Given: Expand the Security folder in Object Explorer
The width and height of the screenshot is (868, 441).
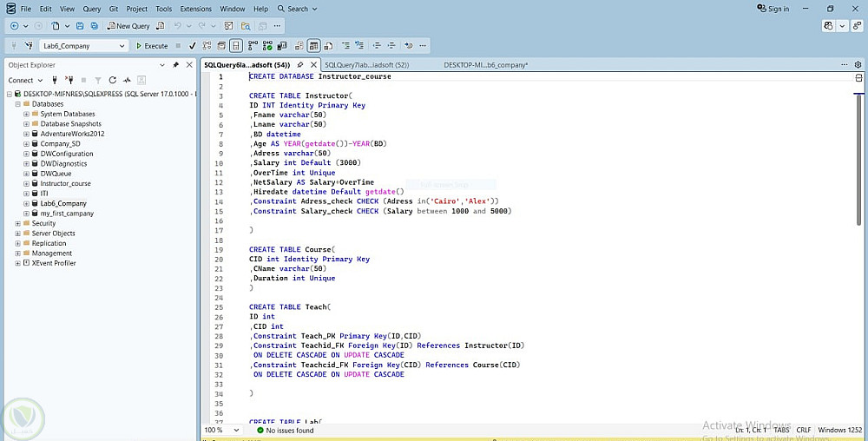Looking at the screenshot, I should click(x=17, y=223).
